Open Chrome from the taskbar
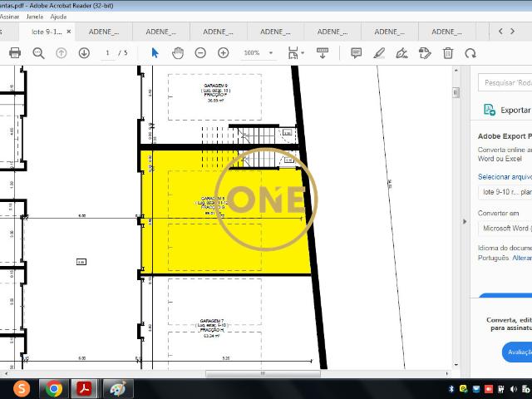This screenshot has width=532, height=399. 53,388
